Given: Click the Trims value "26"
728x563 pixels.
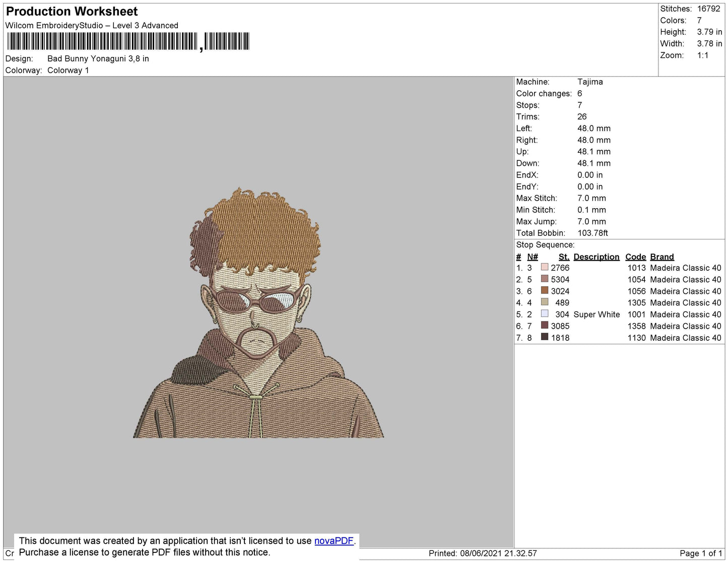Looking at the screenshot, I should click(x=582, y=116).
